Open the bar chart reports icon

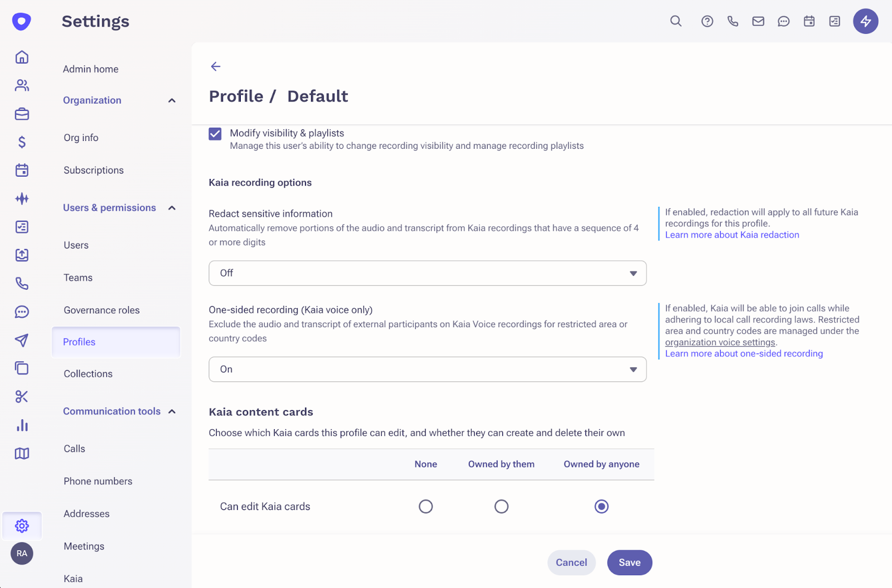pos(22,425)
